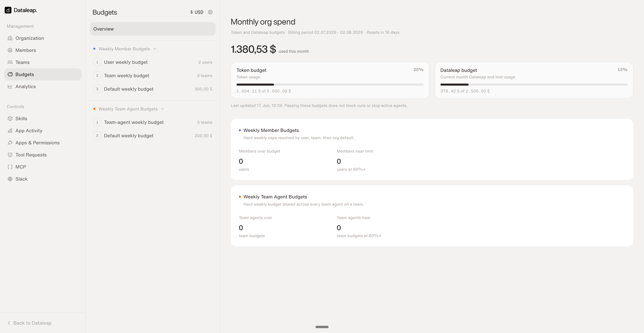
Task: Click the '20%' Token budget percentage
Action: (x=418, y=69)
